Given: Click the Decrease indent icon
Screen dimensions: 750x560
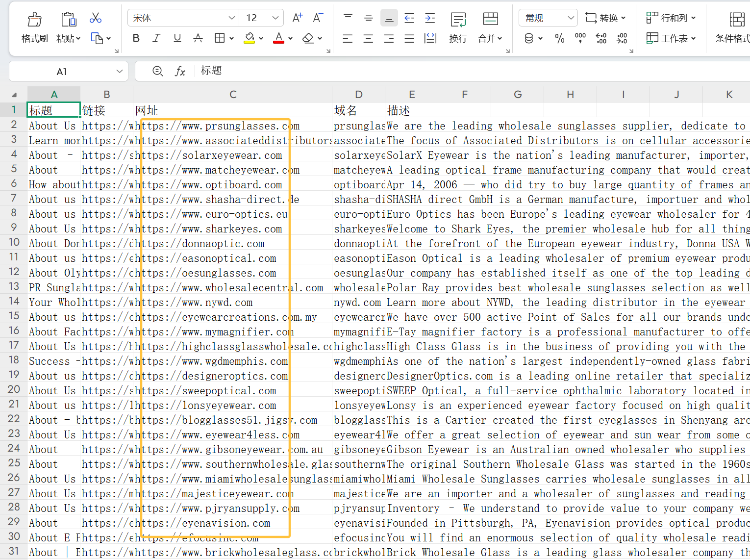Looking at the screenshot, I should [409, 18].
